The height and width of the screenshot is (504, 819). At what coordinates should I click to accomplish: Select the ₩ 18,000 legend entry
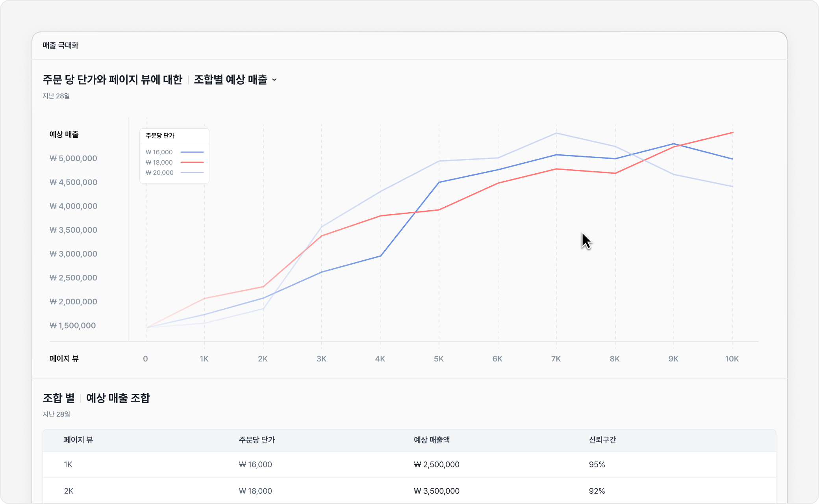click(174, 162)
